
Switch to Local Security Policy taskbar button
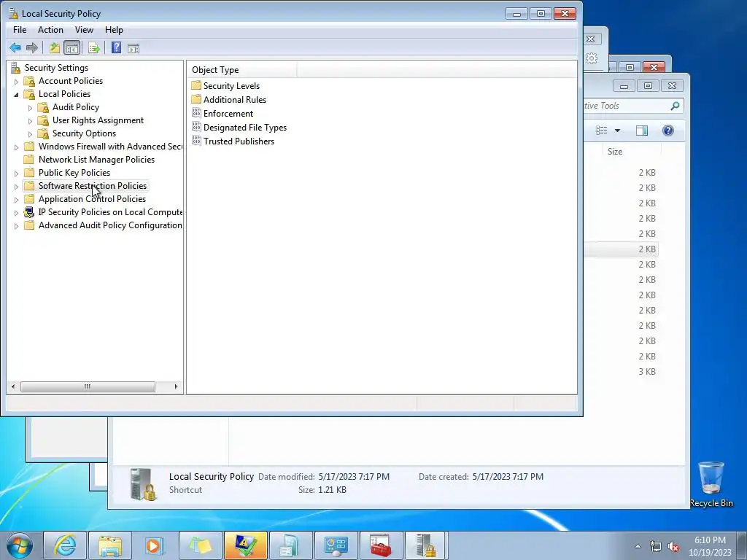point(425,545)
